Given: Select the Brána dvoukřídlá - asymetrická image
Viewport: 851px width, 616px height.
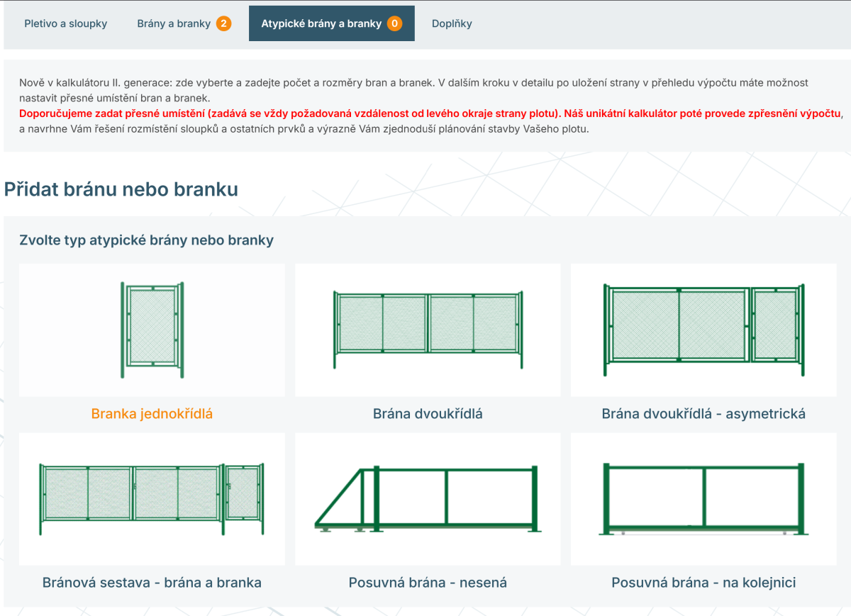Looking at the screenshot, I should pyautogui.click(x=703, y=330).
